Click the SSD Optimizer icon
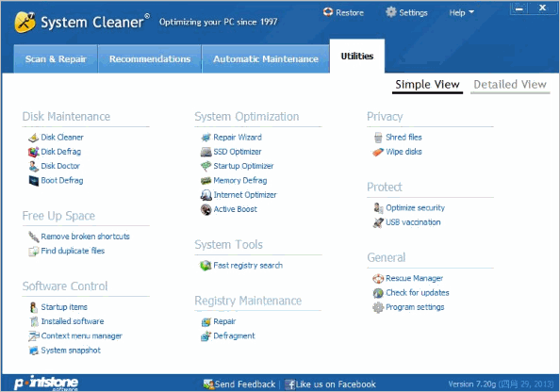The image size is (560, 392). (206, 152)
